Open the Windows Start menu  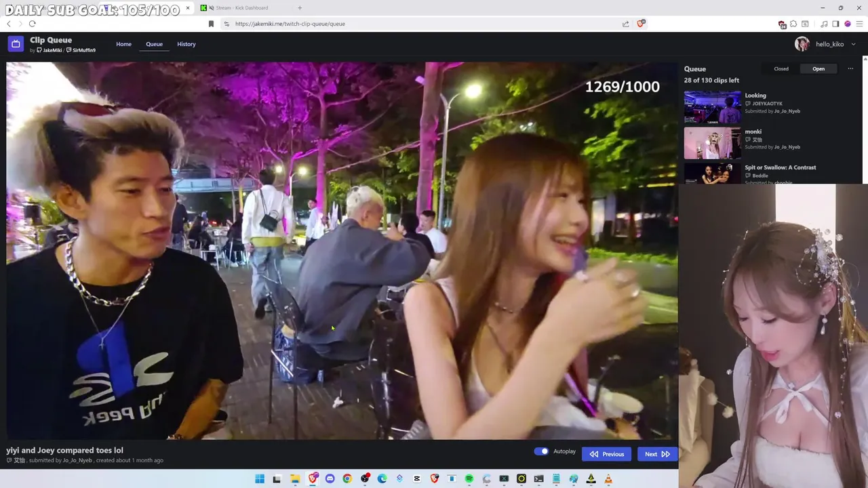point(260,479)
